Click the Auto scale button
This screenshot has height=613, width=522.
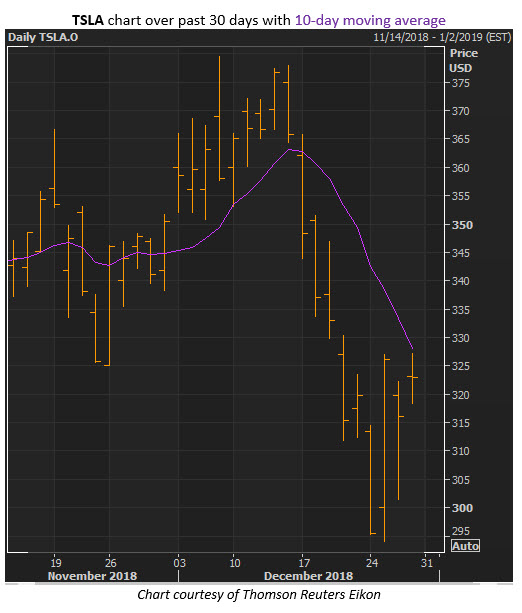point(465,546)
